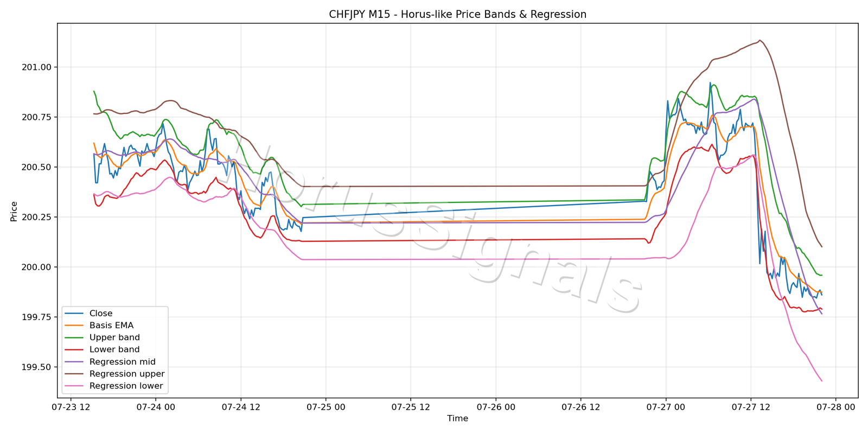Click the pink Regression lower legend swatch
The width and height of the screenshot is (868, 434).
coord(74,386)
